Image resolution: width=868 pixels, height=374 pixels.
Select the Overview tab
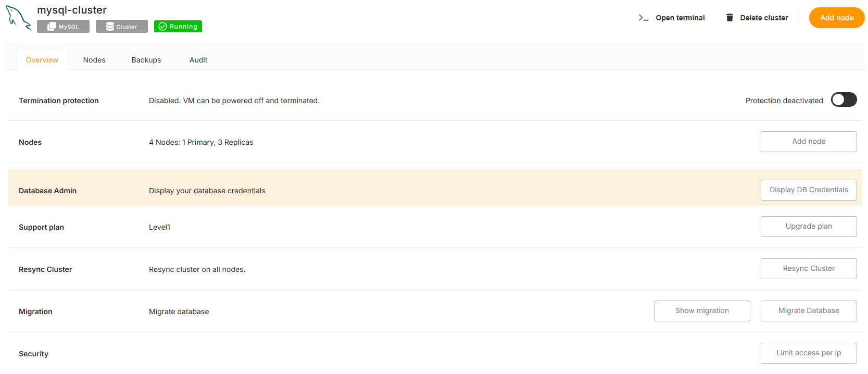tap(42, 60)
